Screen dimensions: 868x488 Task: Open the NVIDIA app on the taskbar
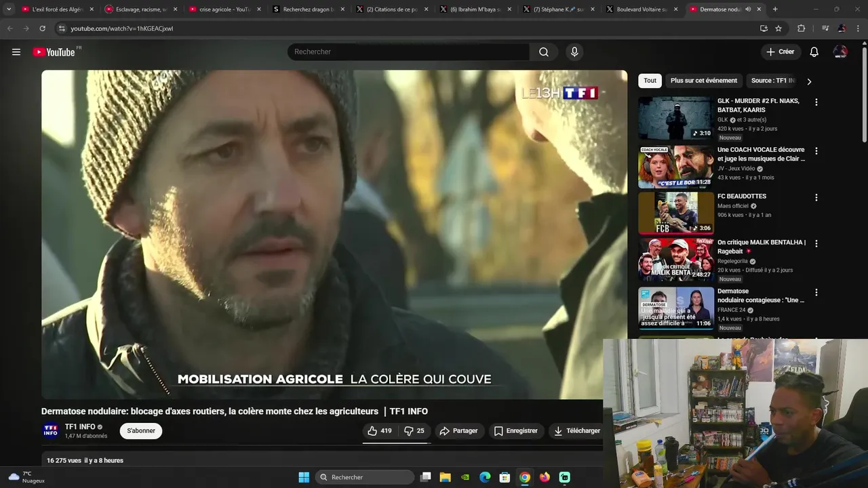pos(465,477)
